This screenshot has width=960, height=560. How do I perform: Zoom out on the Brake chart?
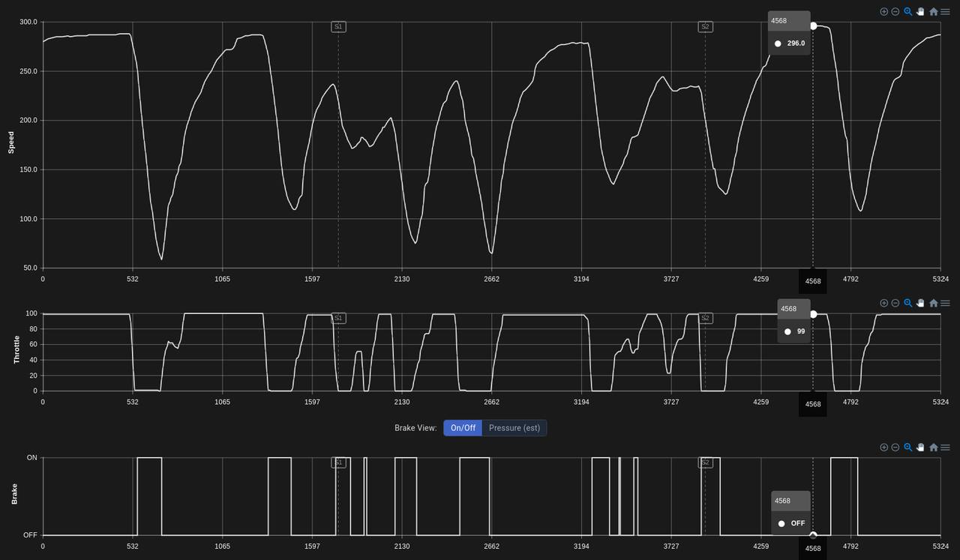coord(895,448)
